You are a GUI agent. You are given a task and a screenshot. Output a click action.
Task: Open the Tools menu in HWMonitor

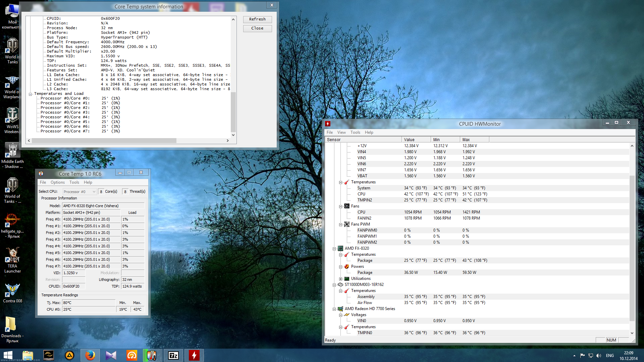[x=355, y=132]
